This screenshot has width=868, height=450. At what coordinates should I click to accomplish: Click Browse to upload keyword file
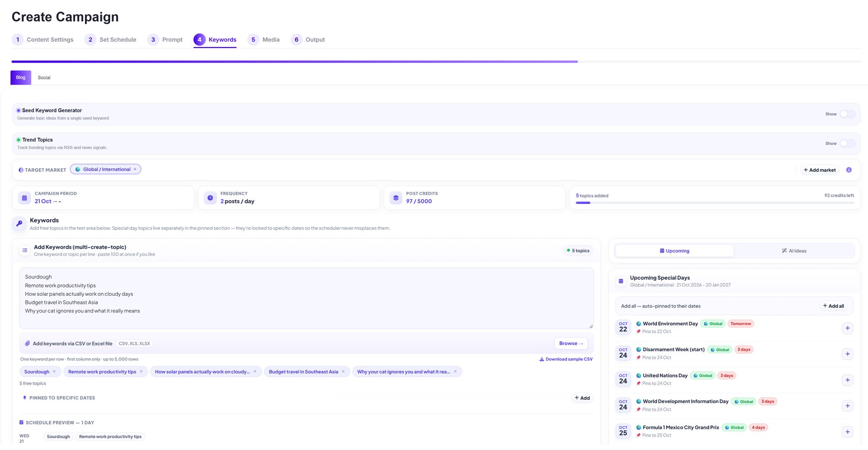click(571, 343)
